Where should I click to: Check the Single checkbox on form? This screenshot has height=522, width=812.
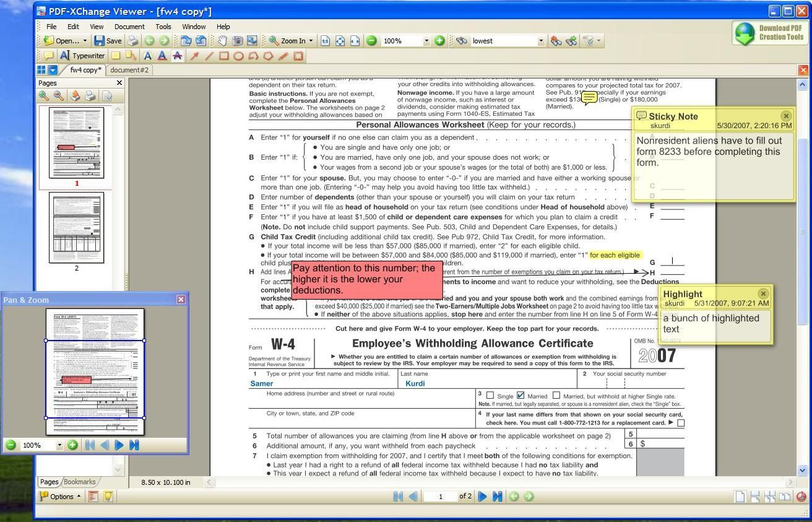(x=490, y=396)
